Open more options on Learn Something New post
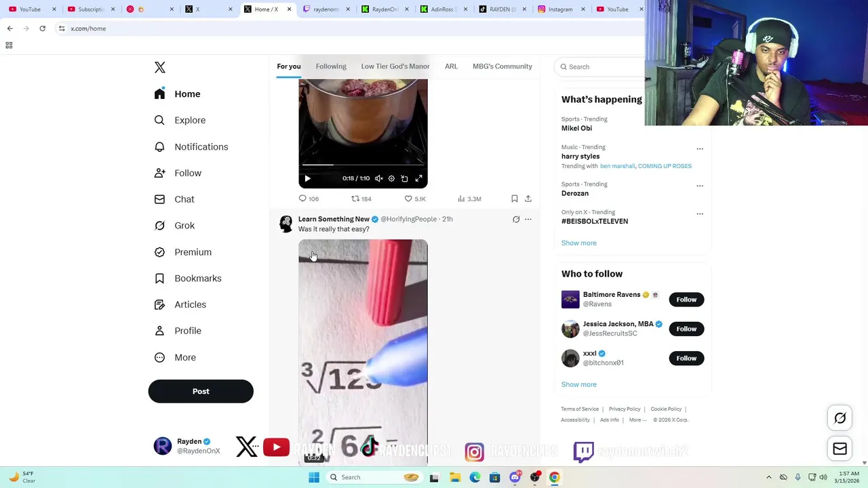Screen dimensions: 868x488 click(x=528, y=219)
